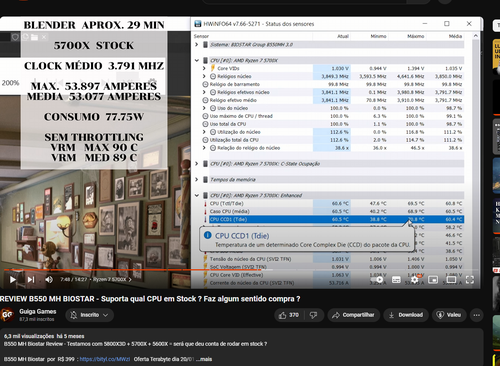Collapse the Ryzen 7 5700X Enhanced group

click(197, 195)
